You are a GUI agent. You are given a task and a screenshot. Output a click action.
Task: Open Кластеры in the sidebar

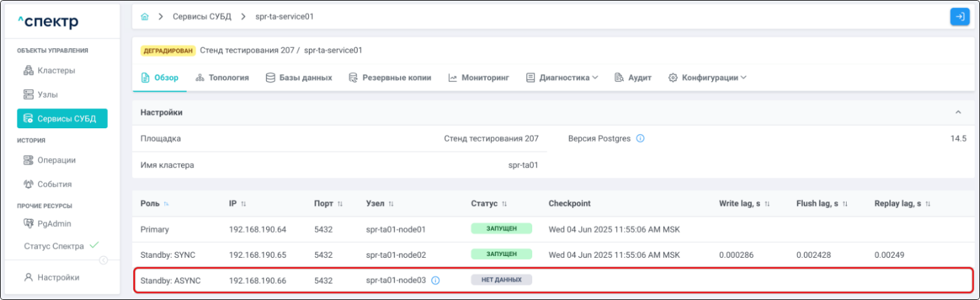coord(49,71)
